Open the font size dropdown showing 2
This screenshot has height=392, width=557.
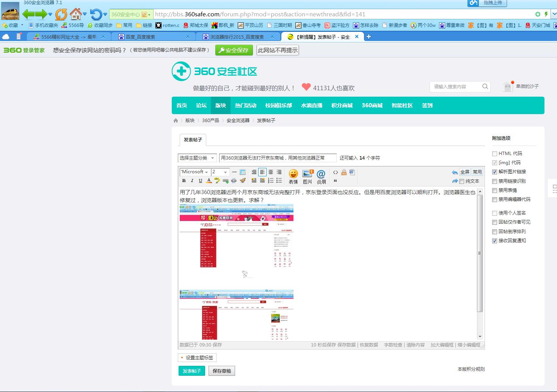[220, 172]
